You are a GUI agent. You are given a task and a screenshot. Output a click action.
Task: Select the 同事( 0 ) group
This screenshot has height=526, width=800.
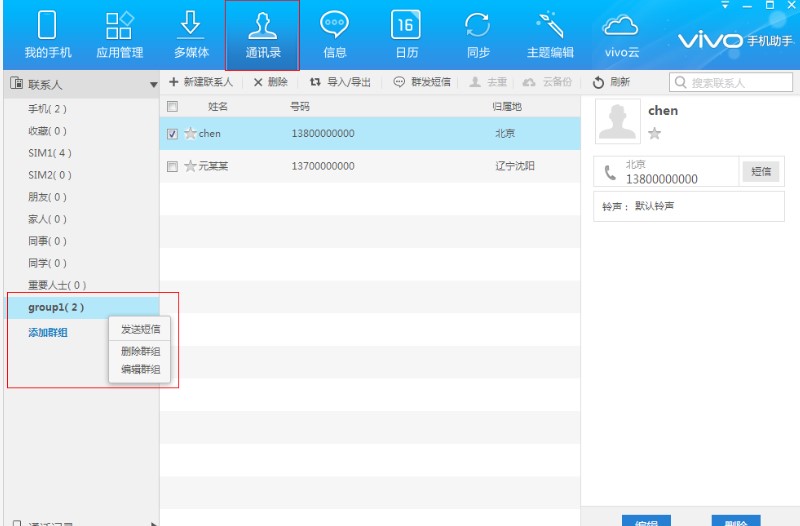(47, 241)
